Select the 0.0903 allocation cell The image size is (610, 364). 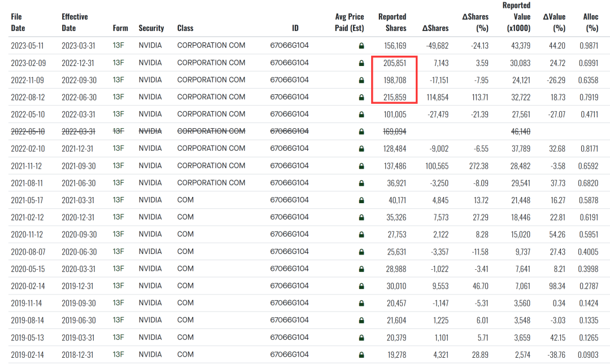coord(588,354)
